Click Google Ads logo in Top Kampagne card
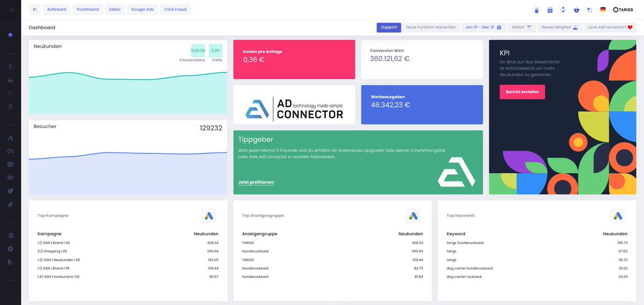This screenshot has height=305, width=644. 209,216
